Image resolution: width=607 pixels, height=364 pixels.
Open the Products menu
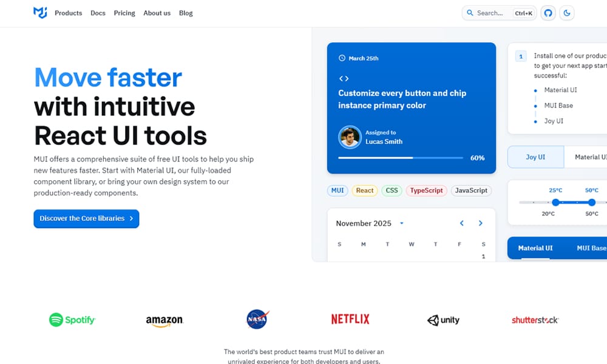68,13
